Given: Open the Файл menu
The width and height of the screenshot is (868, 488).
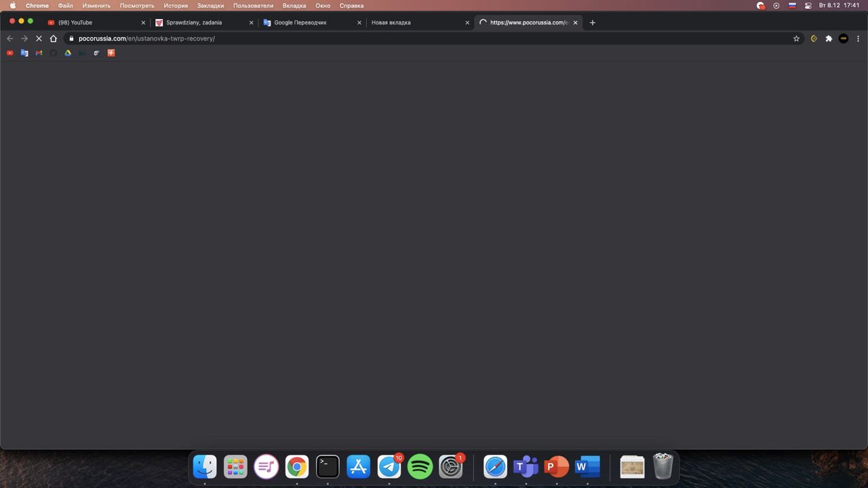Looking at the screenshot, I should [x=65, y=5].
